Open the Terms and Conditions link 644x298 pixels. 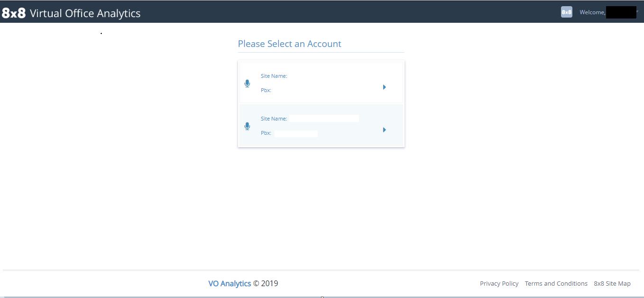tap(556, 284)
